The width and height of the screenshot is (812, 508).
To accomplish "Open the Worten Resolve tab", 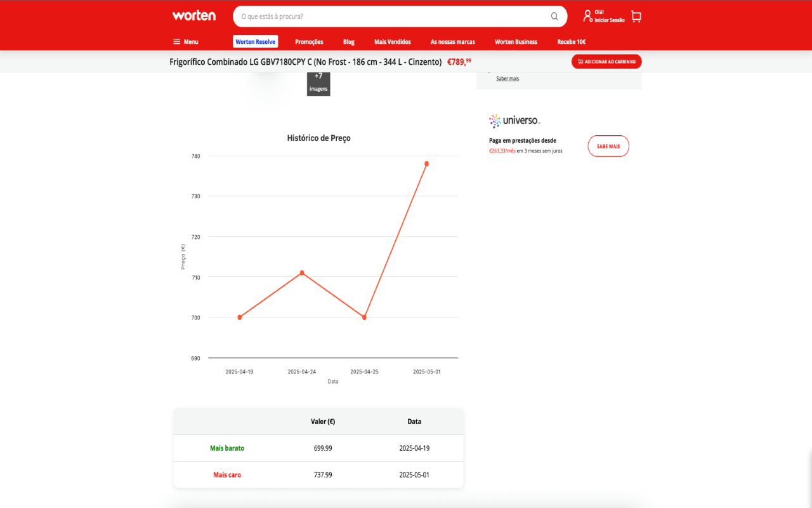I will [255, 42].
